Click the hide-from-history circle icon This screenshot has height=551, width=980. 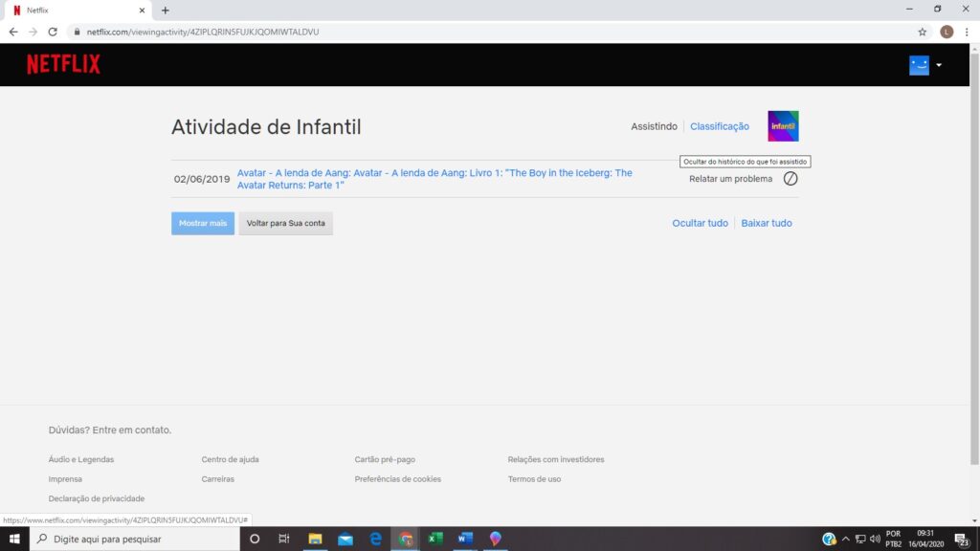pyautogui.click(x=790, y=179)
